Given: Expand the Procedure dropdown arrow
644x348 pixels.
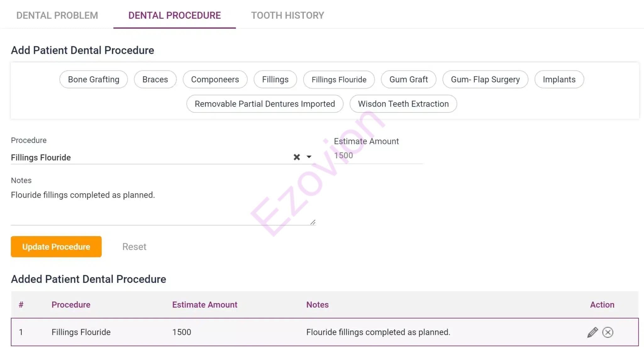Looking at the screenshot, I should [x=309, y=157].
